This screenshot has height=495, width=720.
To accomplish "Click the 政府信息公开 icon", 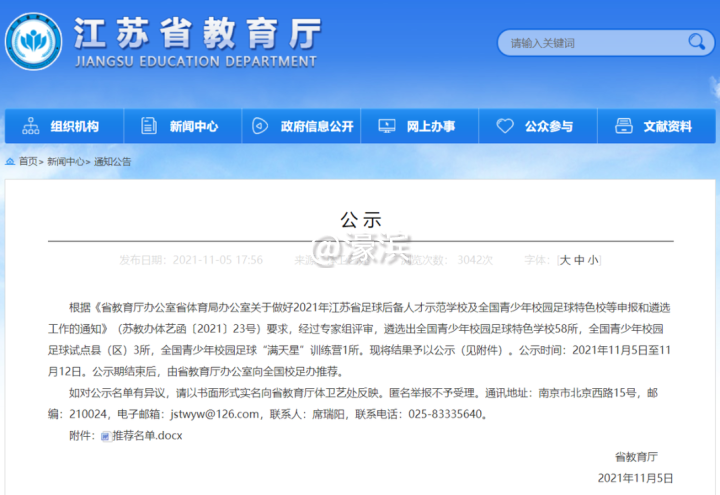I will 261,126.
